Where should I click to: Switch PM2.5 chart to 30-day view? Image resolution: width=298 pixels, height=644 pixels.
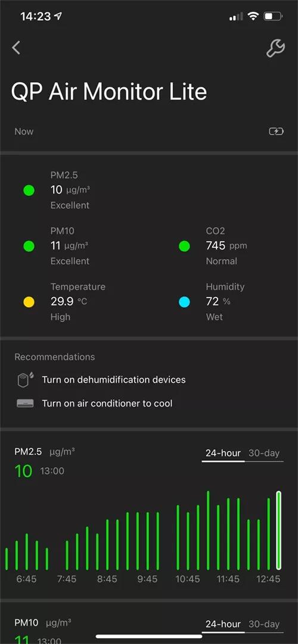(x=264, y=453)
